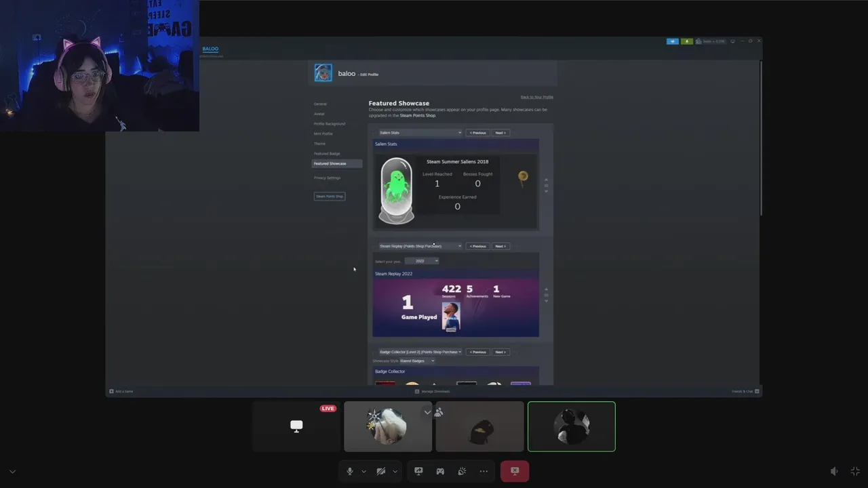Click Previous button for Badge Collector showcase
Screen dimensions: 868x488
(477, 352)
